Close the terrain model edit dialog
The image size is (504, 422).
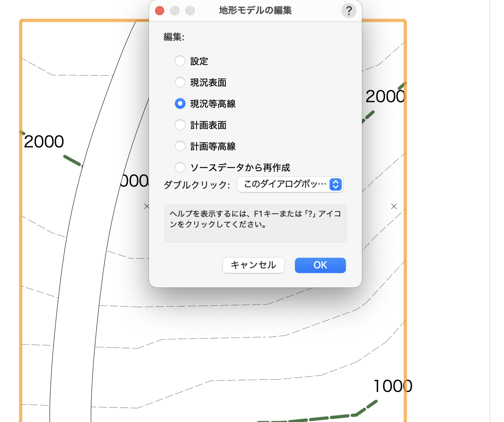click(x=160, y=11)
